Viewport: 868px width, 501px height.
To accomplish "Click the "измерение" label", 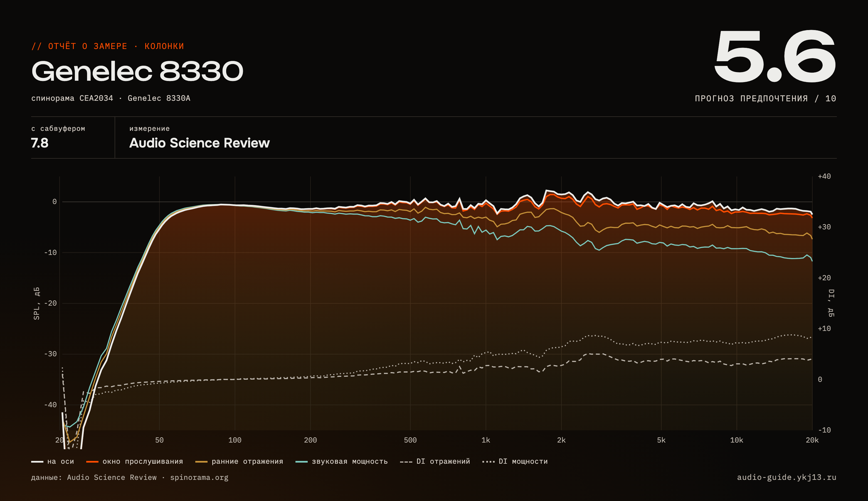I will (x=150, y=129).
